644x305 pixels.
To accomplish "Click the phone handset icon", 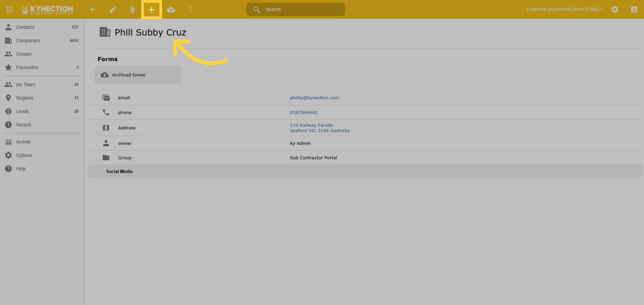I will [x=106, y=112].
